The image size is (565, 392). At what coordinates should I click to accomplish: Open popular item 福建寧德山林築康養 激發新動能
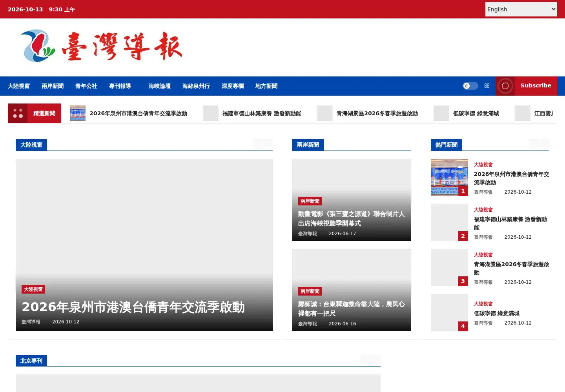click(510, 223)
